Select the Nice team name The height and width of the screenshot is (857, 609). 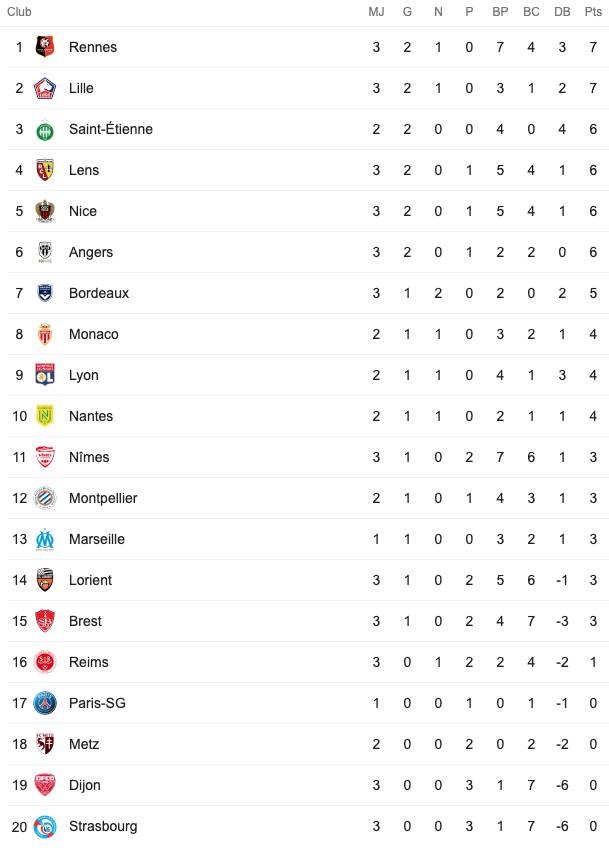83,212
